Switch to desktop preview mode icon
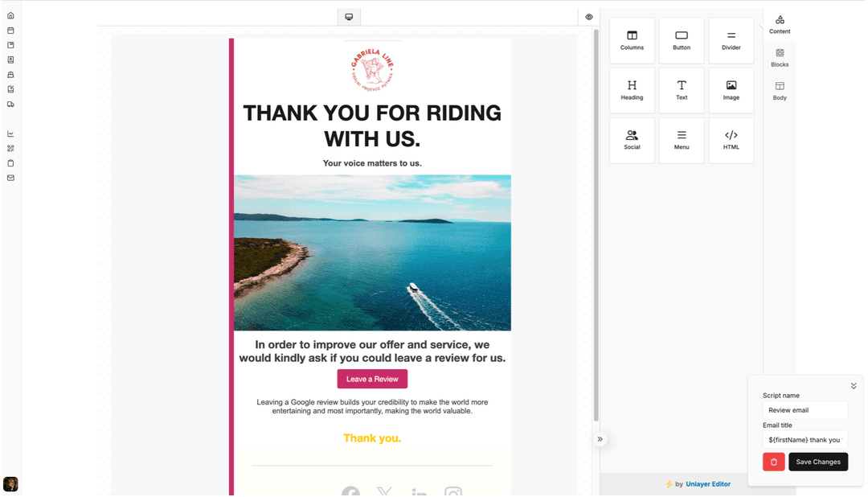This screenshot has width=868, height=497. 349,17
